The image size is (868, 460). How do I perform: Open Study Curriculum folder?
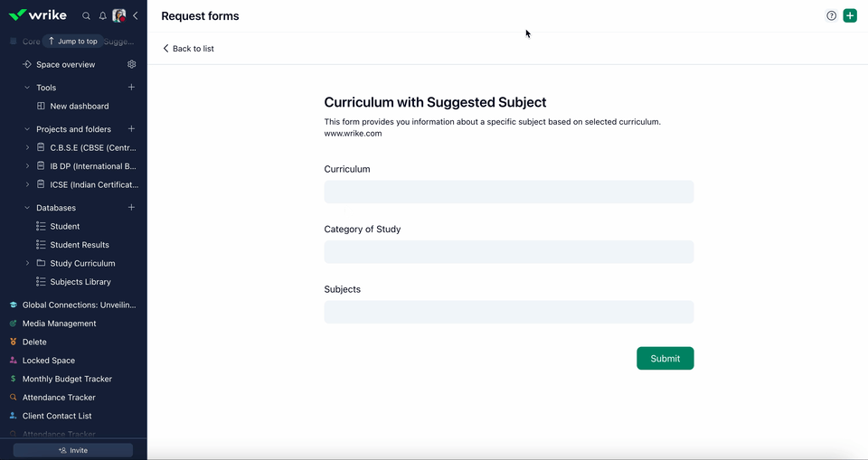coord(82,263)
